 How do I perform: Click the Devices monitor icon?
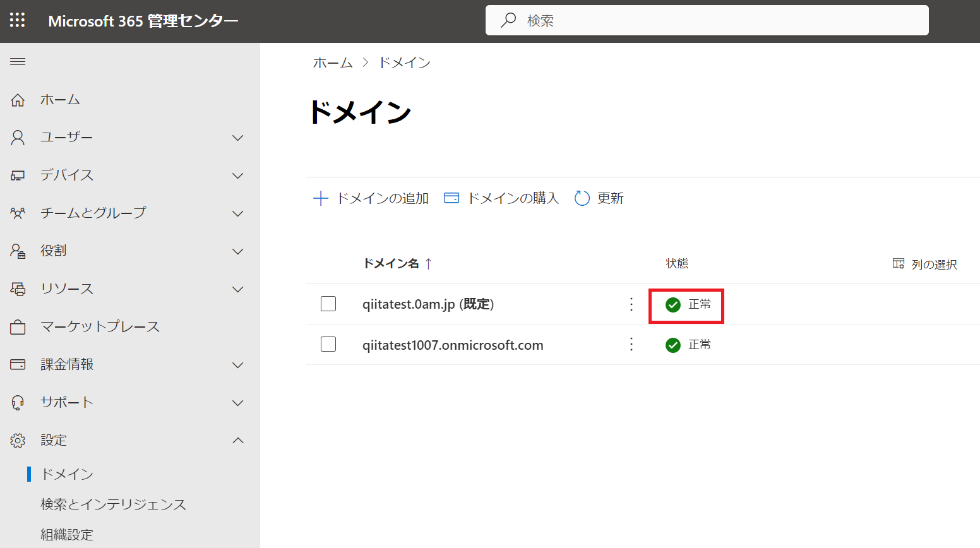click(x=18, y=176)
